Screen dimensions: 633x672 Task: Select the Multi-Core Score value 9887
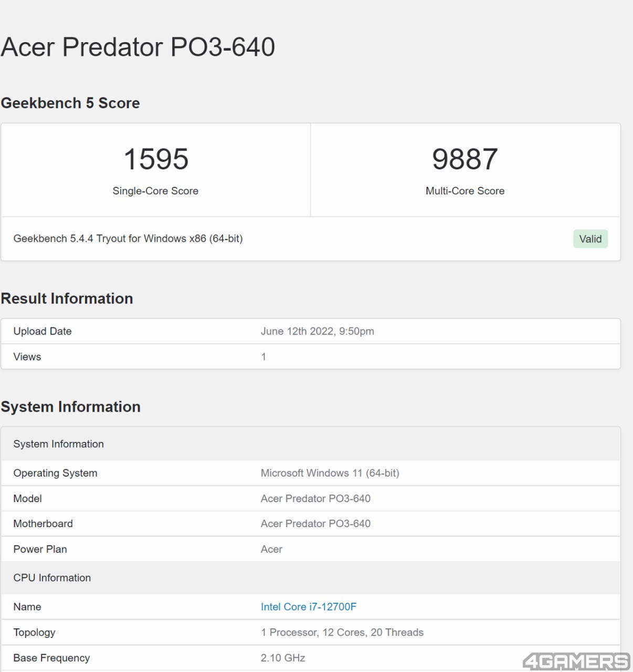pyautogui.click(x=465, y=159)
